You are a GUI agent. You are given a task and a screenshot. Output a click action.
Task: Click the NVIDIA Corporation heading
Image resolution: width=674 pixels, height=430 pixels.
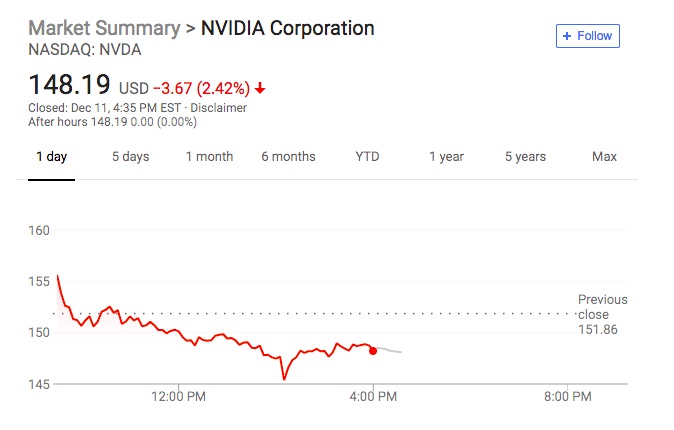[288, 28]
